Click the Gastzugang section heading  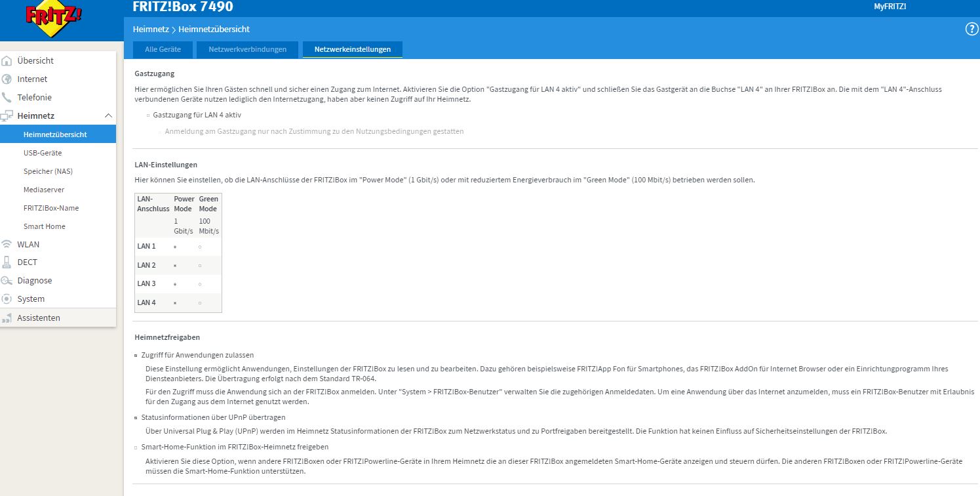point(154,73)
